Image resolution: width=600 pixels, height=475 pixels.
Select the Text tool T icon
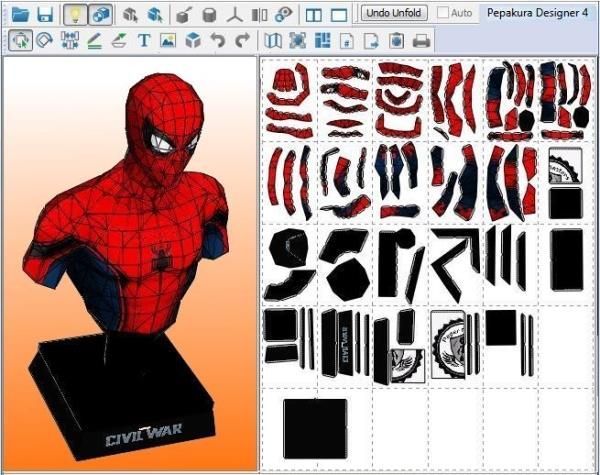click(144, 40)
